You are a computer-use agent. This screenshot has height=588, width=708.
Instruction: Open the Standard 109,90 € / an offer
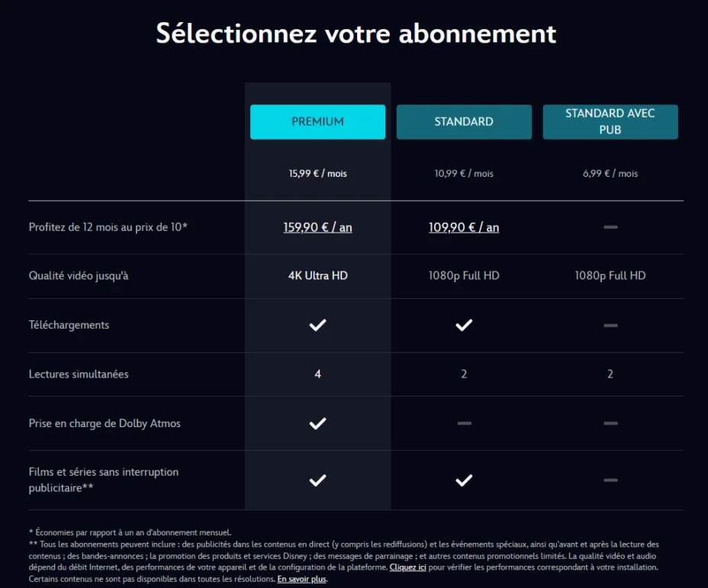(464, 227)
